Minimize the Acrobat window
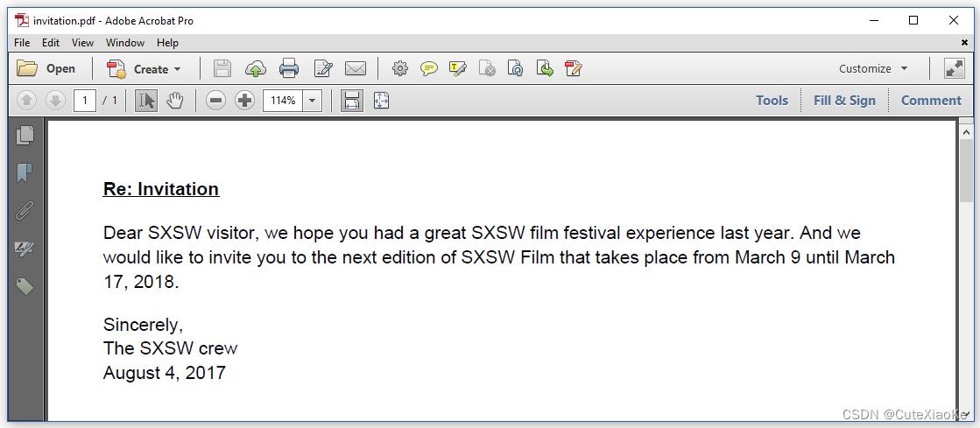 tap(874, 21)
